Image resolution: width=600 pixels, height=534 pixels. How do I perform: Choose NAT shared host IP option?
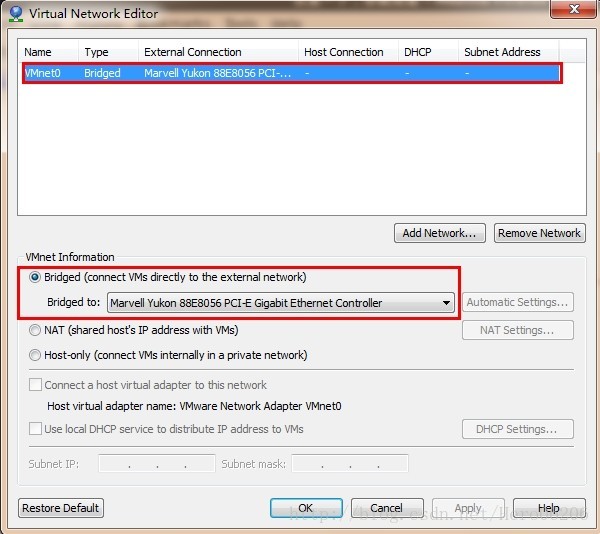click(35, 330)
